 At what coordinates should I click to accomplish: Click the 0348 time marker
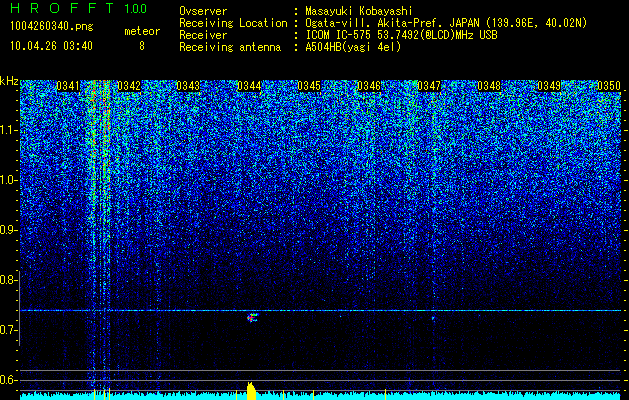click(x=489, y=86)
